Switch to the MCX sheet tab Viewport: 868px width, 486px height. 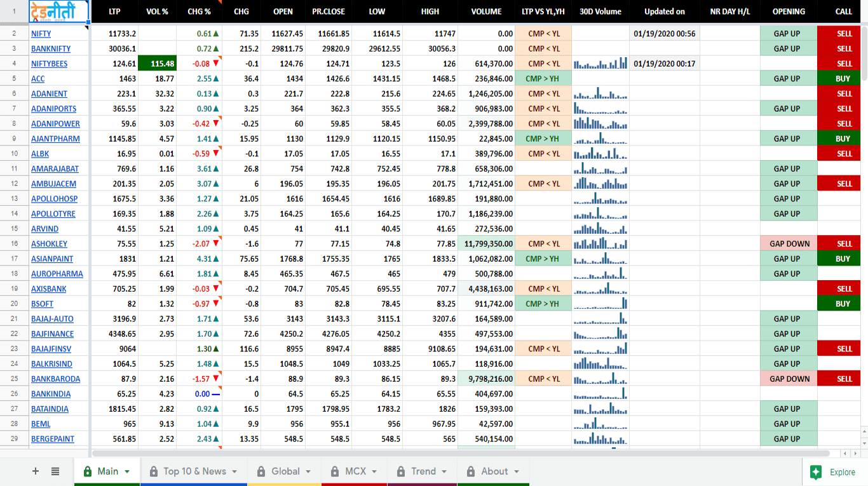pyautogui.click(x=355, y=471)
